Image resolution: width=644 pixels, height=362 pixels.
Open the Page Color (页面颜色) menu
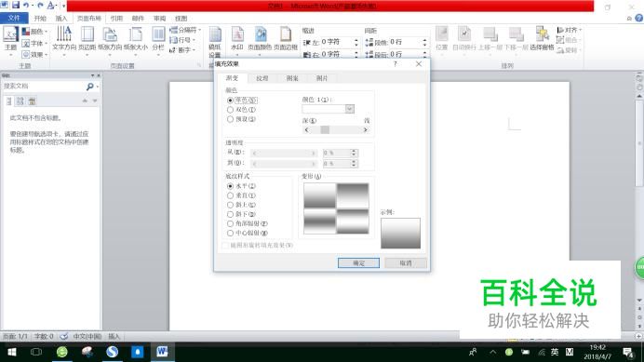pyautogui.click(x=260, y=39)
